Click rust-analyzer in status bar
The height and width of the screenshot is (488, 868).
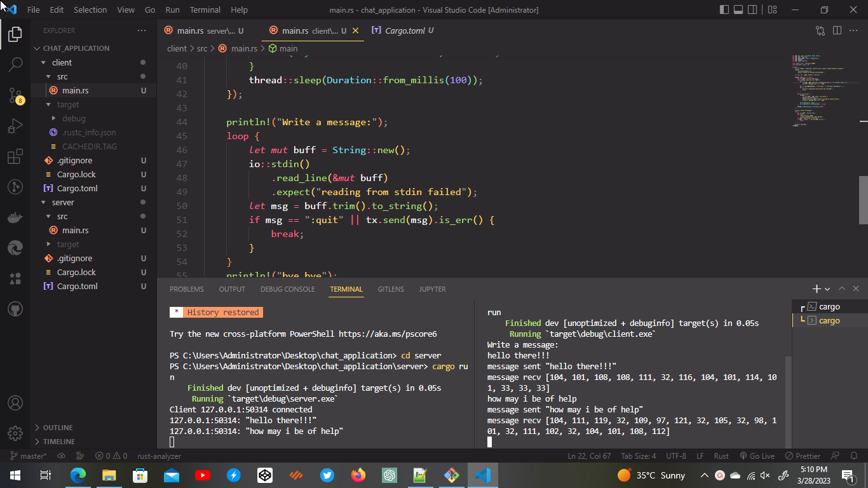(x=159, y=456)
